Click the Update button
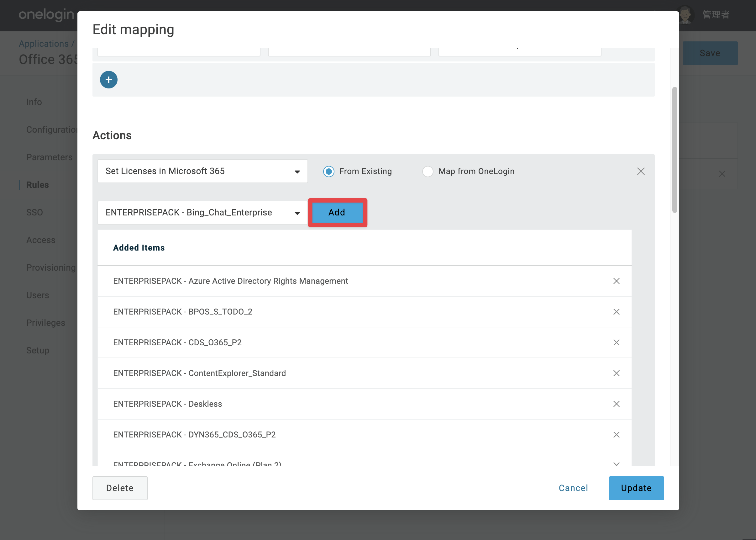Image resolution: width=756 pixels, height=540 pixels. pos(636,488)
